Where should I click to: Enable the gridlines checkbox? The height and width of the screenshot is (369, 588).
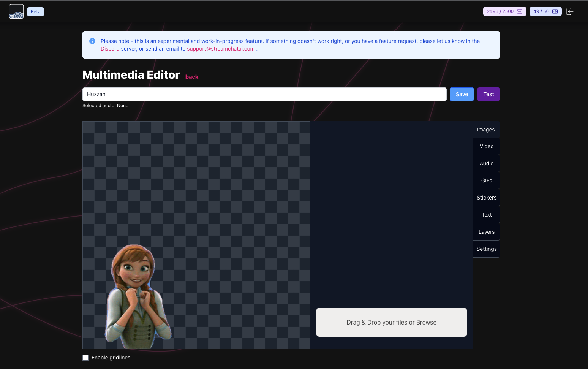click(85, 357)
